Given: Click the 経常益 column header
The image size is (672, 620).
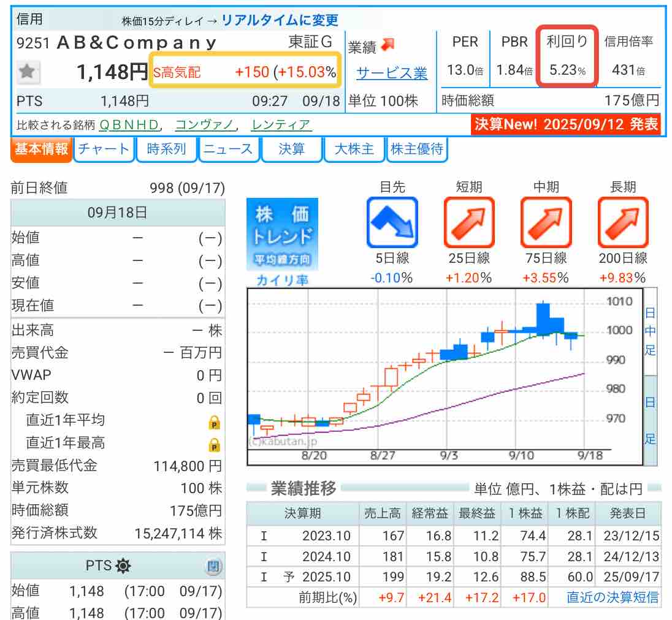Looking at the screenshot, I should tap(429, 513).
